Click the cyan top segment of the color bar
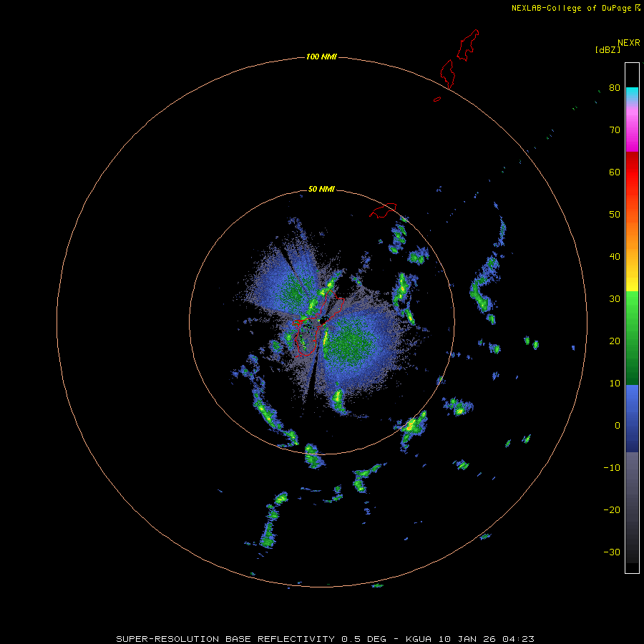The height and width of the screenshot is (644, 644). pyautogui.click(x=632, y=92)
